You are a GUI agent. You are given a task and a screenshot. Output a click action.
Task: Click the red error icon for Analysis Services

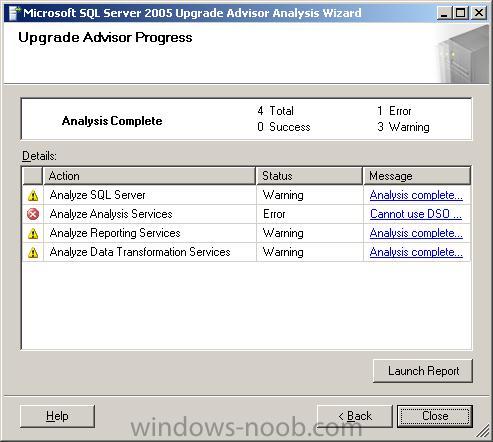pyautogui.click(x=33, y=214)
